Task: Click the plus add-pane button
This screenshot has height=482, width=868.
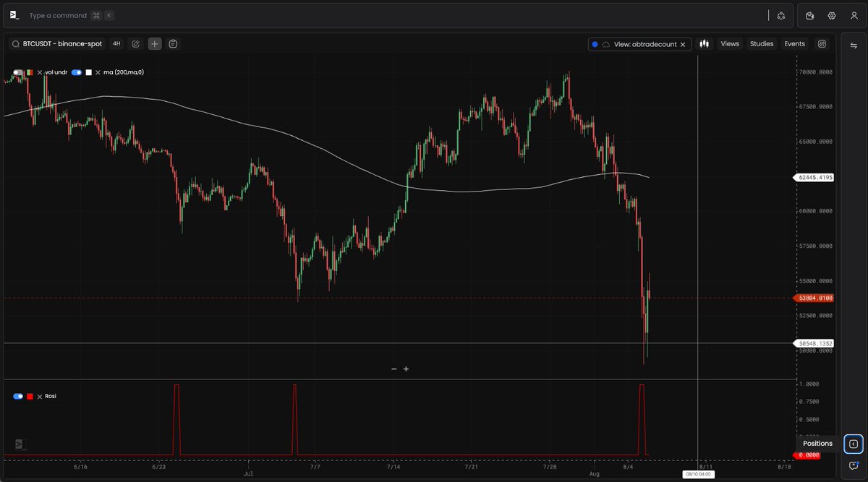Action: (155, 44)
